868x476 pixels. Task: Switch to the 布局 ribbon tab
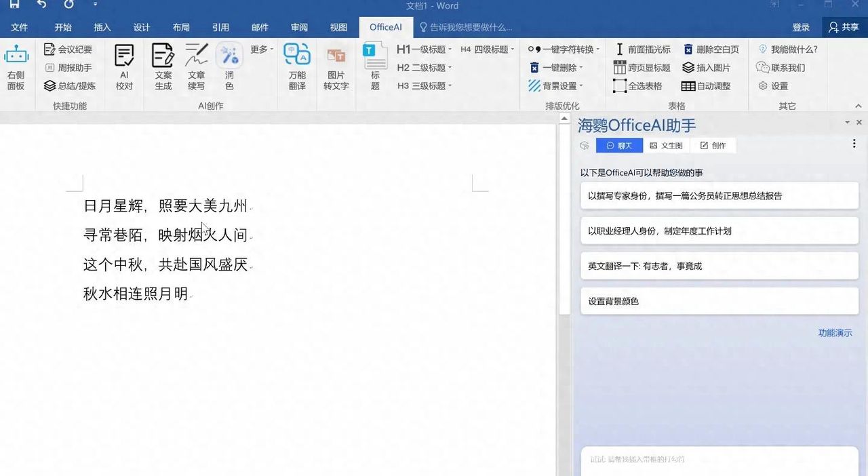(181, 27)
